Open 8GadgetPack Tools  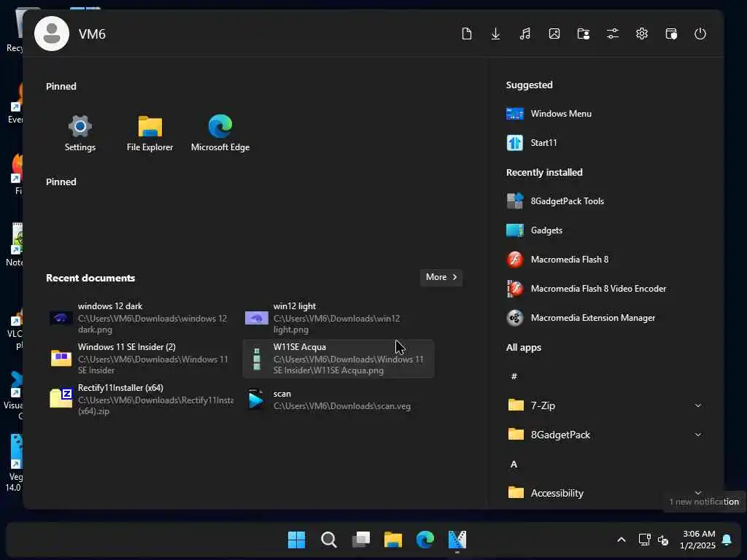tap(555, 201)
